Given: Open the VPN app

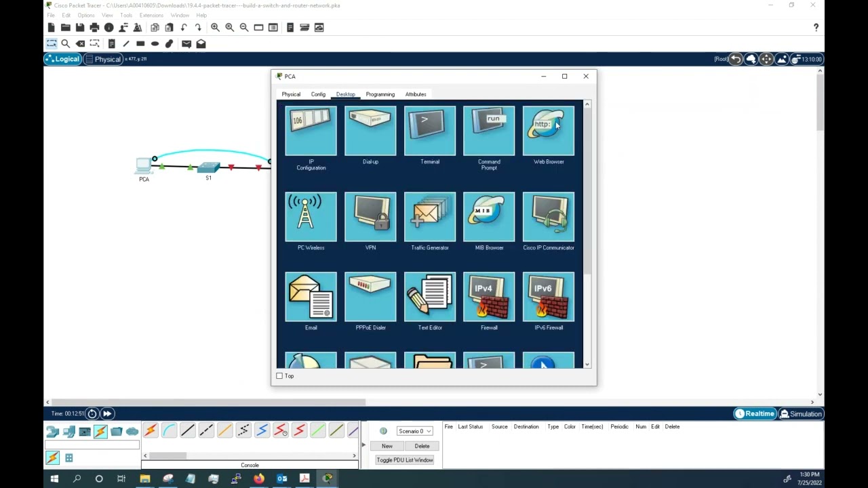Looking at the screenshot, I should pos(370,217).
